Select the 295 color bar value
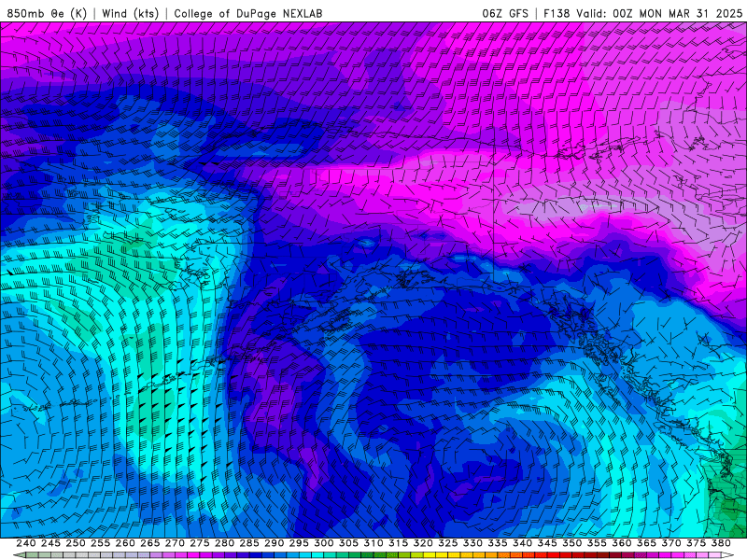 [x=299, y=543]
